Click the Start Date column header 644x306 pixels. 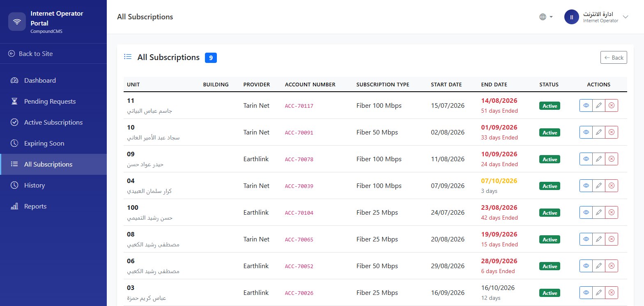coord(446,85)
